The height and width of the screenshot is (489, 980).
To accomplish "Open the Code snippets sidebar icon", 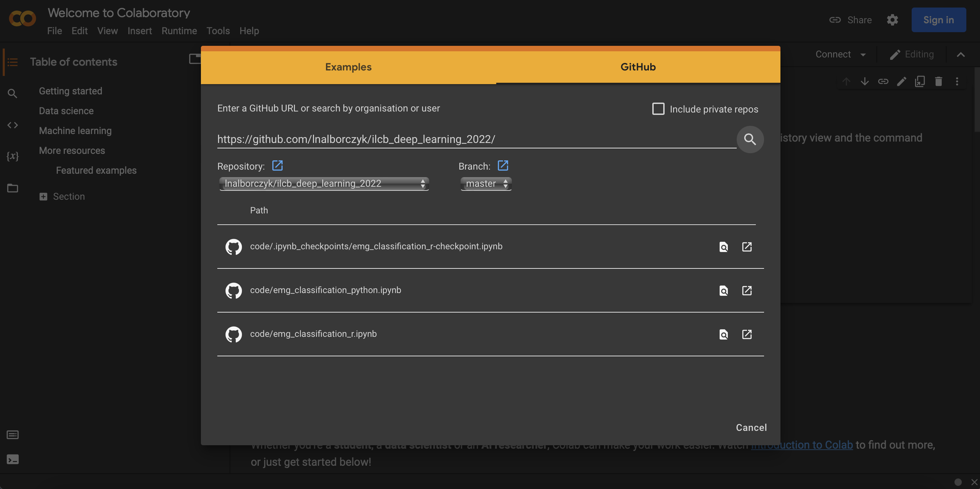I will [13, 125].
